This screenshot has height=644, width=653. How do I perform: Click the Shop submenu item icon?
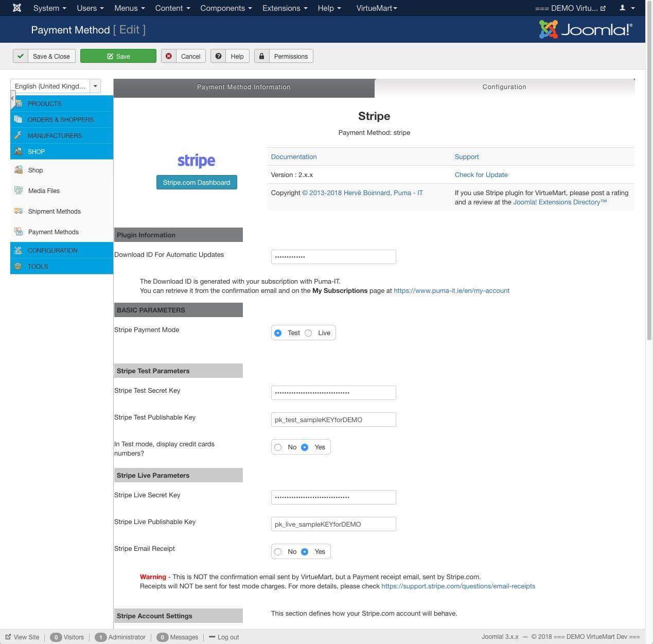point(19,170)
